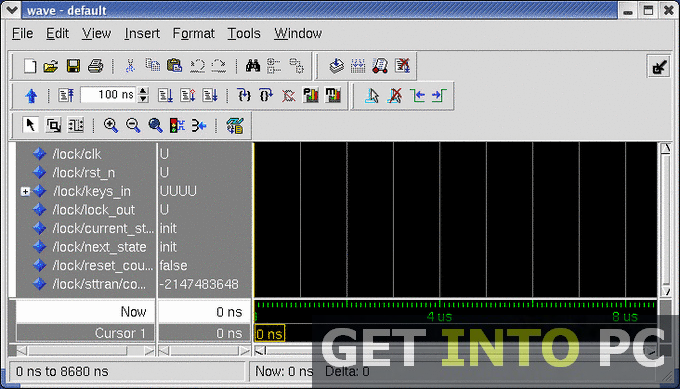The width and height of the screenshot is (680, 389).
Task: Open the File menu
Action: (x=22, y=33)
